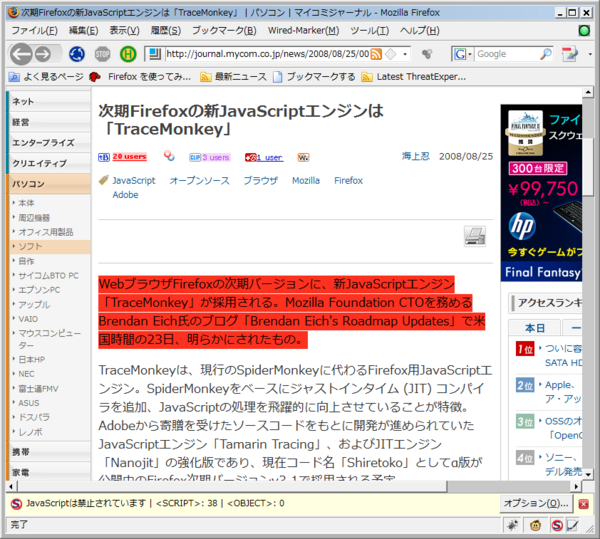Open the ツール(T) menu

click(x=370, y=31)
